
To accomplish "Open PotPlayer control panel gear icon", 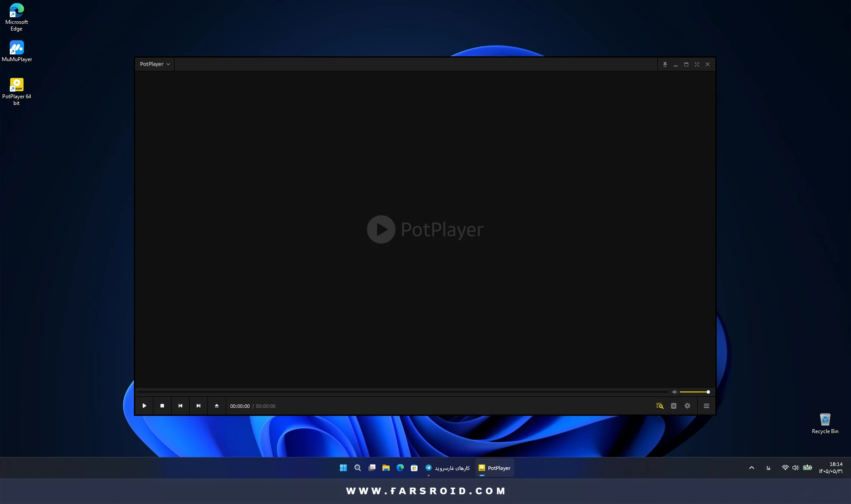I will tap(687, 406).
